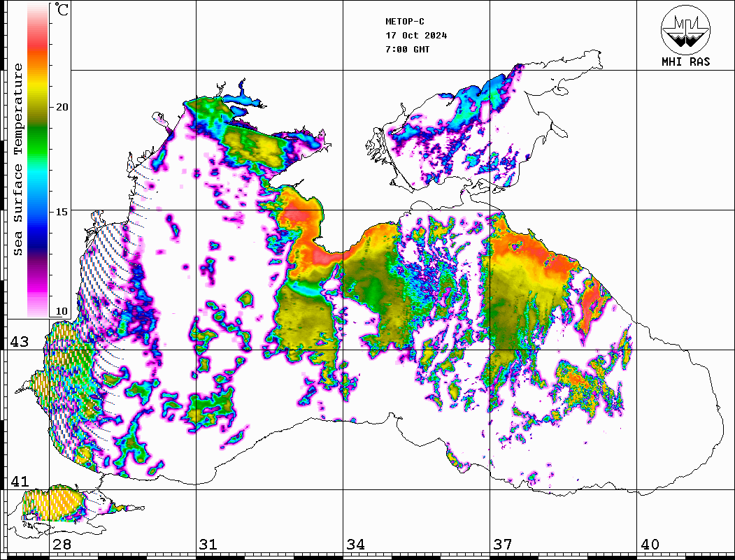Click longitude label 40
Viewport: 735px width, 560px height.
[650, 545]
